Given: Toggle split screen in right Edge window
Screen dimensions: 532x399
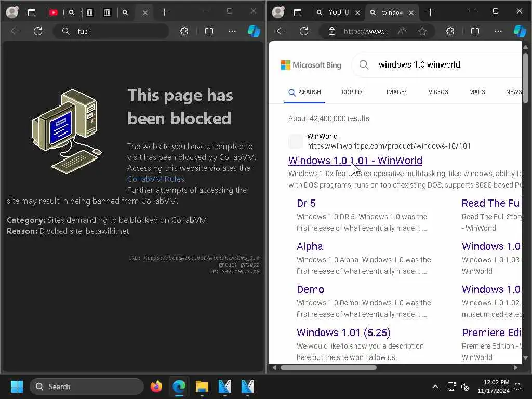Looking at the screenshot, I should (x=475, y=31).
